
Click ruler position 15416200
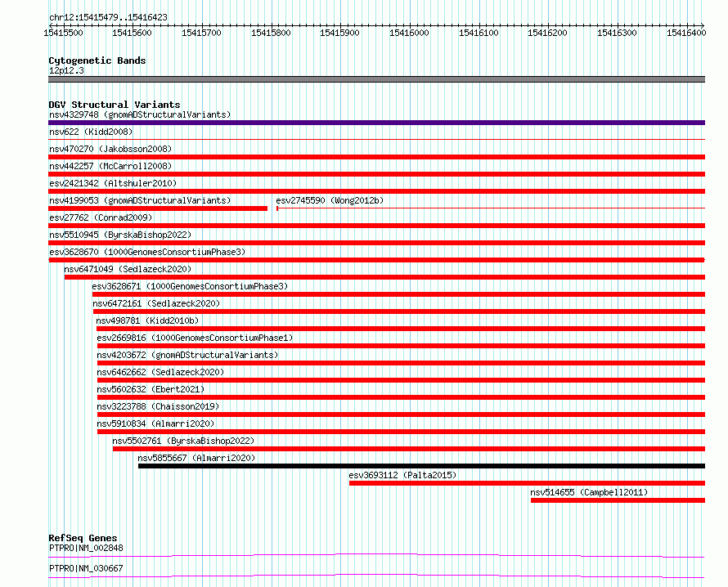548,33
